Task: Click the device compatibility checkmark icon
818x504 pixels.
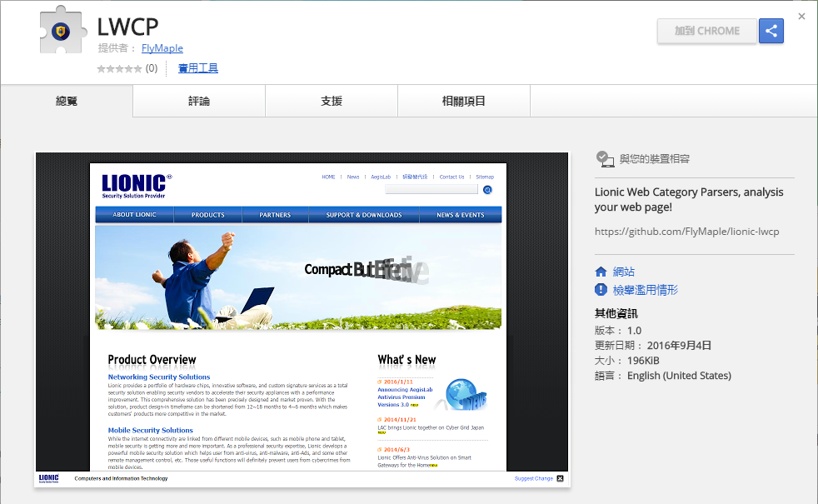Action: pos(605,159)
